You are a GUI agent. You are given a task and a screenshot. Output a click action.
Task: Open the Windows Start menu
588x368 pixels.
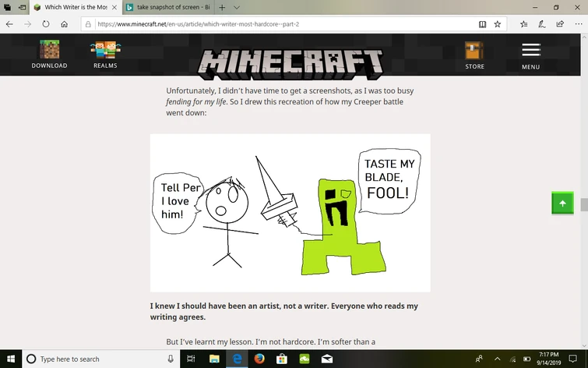[x=11, y=359]
